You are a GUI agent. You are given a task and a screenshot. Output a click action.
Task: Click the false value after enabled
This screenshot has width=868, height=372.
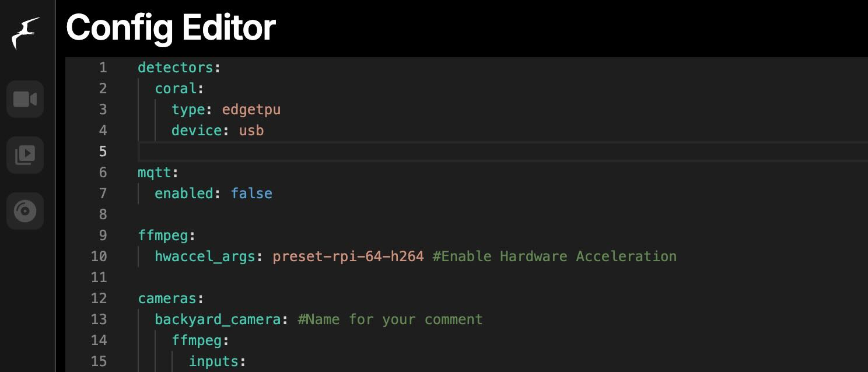(251, 194)
